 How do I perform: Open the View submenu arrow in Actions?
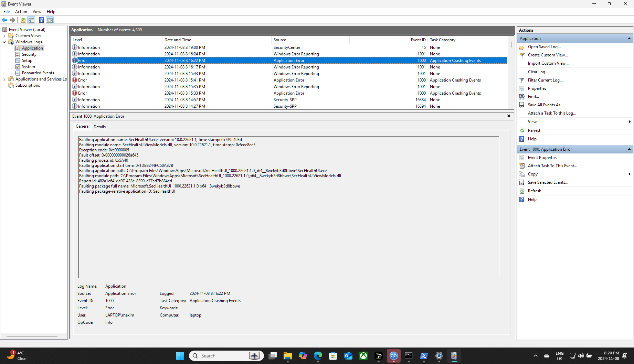[630, 122]
